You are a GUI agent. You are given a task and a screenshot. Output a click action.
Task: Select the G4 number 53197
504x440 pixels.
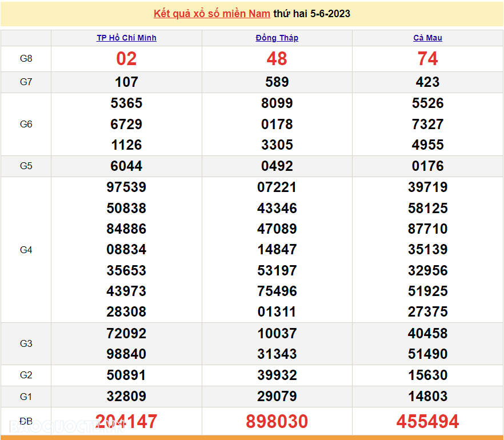[277, 270]
